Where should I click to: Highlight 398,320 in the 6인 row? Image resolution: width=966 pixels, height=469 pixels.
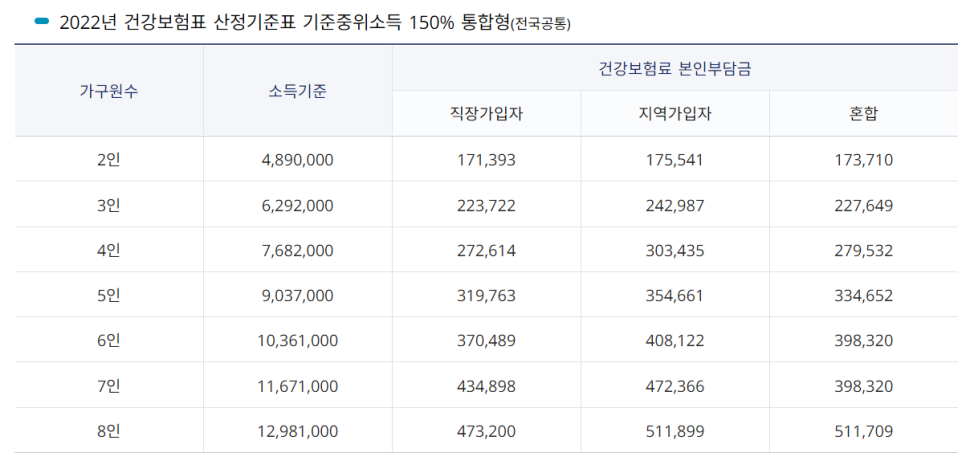[864, 341]
